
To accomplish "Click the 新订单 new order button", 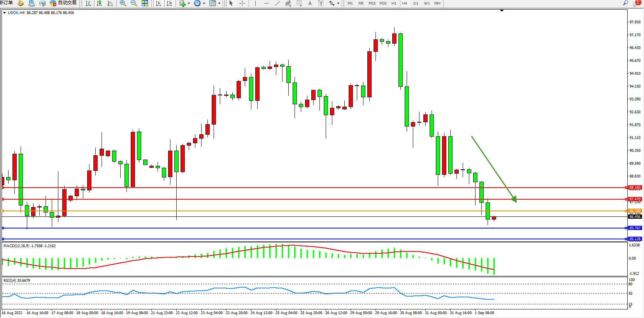I will (6, 3).
